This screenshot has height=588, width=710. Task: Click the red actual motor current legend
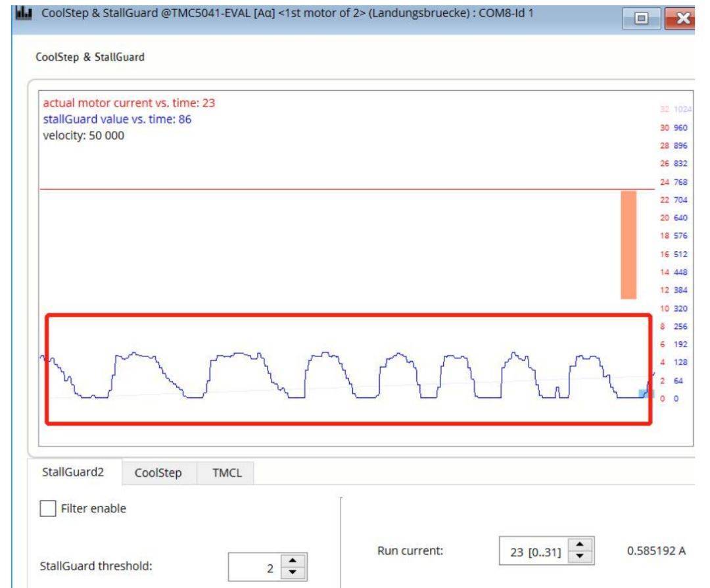(x=130, y=103)
